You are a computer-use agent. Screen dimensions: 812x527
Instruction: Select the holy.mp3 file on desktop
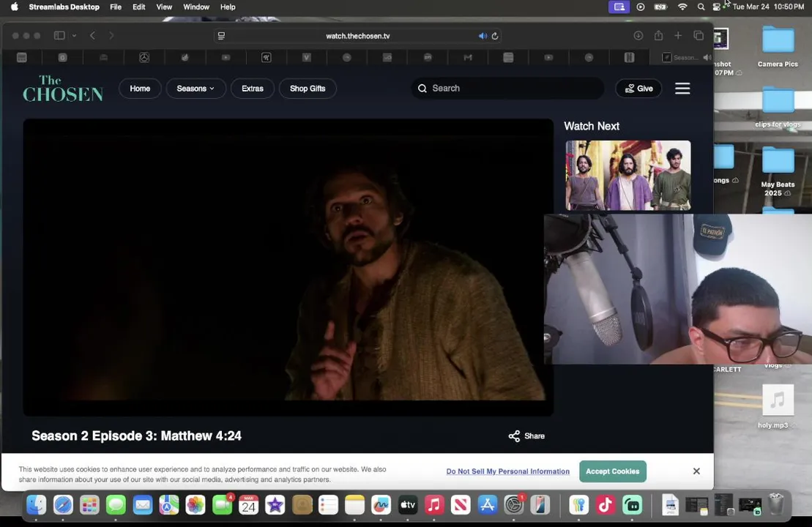coord(778,407)
